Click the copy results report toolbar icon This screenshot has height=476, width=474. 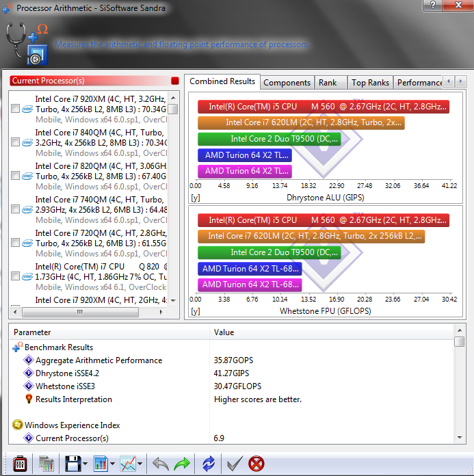pyautogui.click(x=46, y=464)
